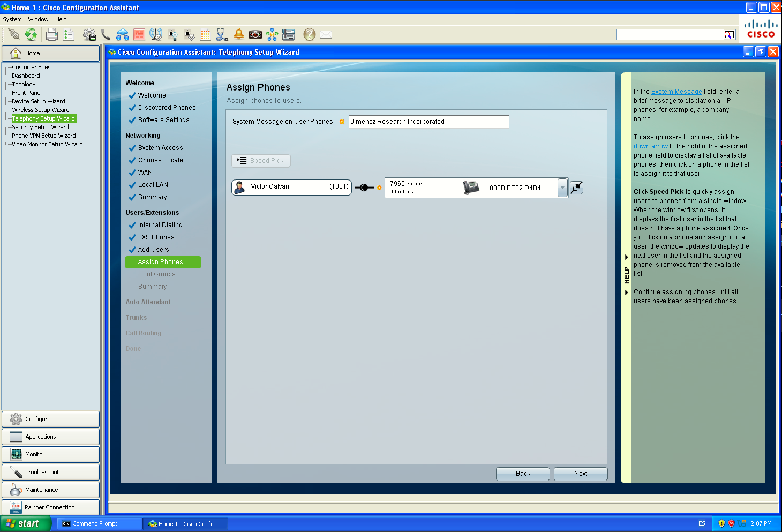The width and height of the screenshot is (782, 532).
Task: Click the toolbar search input box
Action: (x=671, y=35)
